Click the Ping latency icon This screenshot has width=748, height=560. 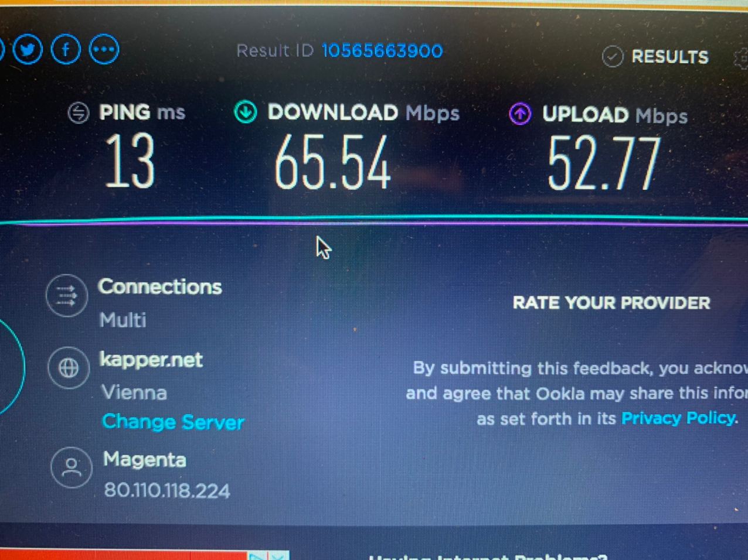click(x=79, y=112)
